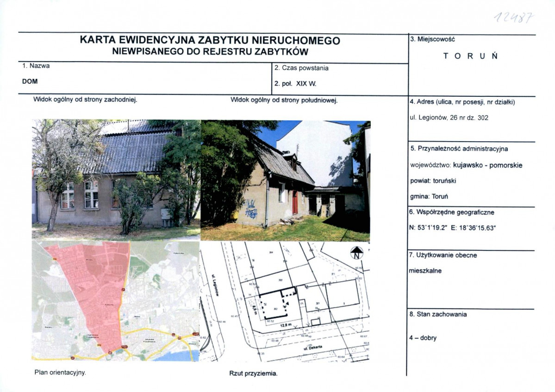Click the caption 'Widok ogólny od strony południowej.'
The height and width of the screenshot is (392, 555).
pos(284,100)
